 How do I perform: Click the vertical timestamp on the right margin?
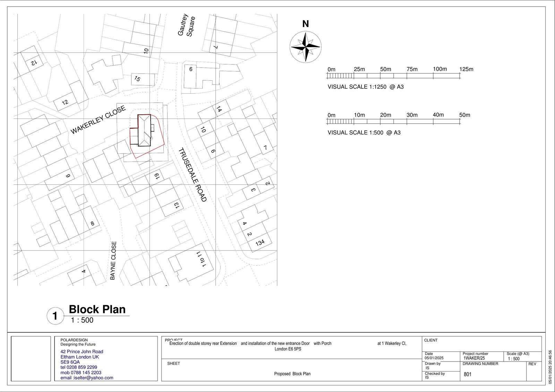coord(550,367)
